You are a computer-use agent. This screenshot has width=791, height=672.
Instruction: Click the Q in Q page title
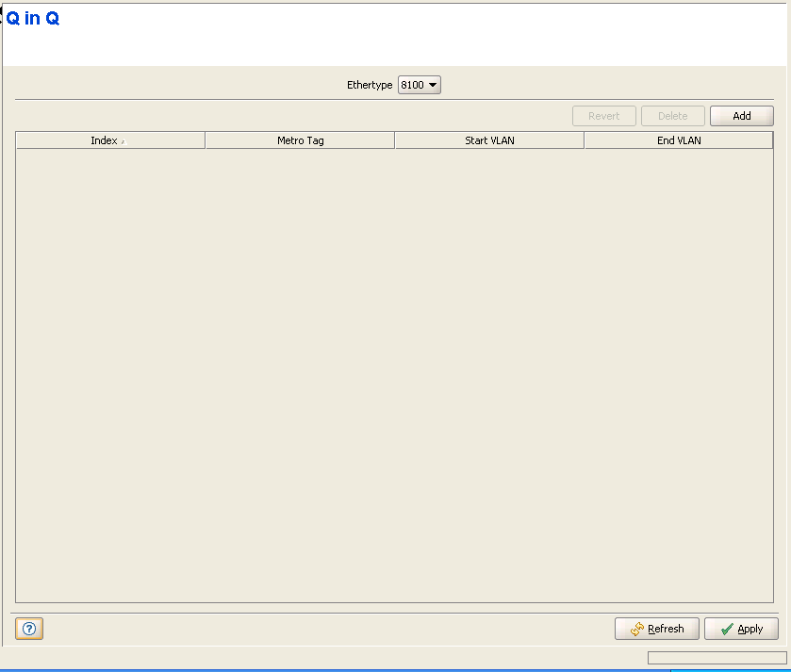point(33,19)
